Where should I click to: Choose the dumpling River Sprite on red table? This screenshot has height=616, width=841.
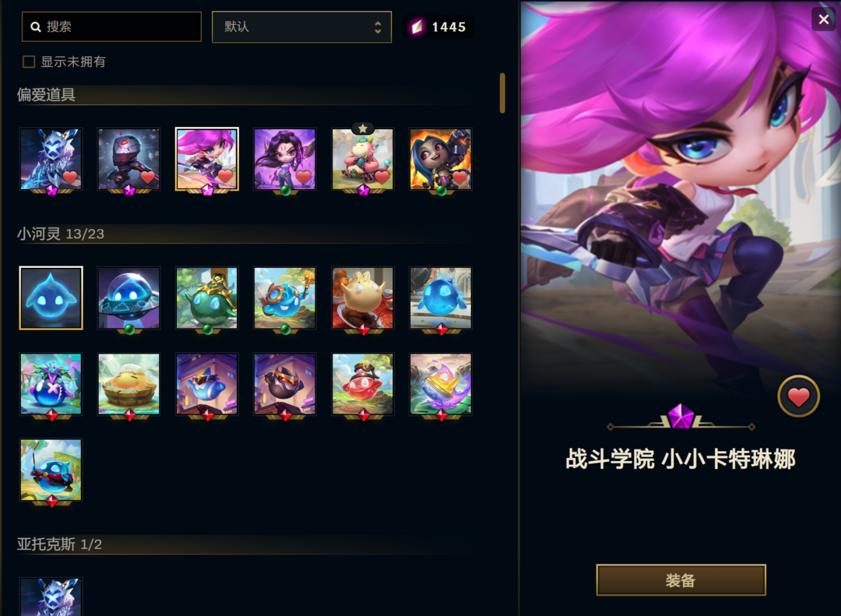pyautogui.click(x=363, y=297)
